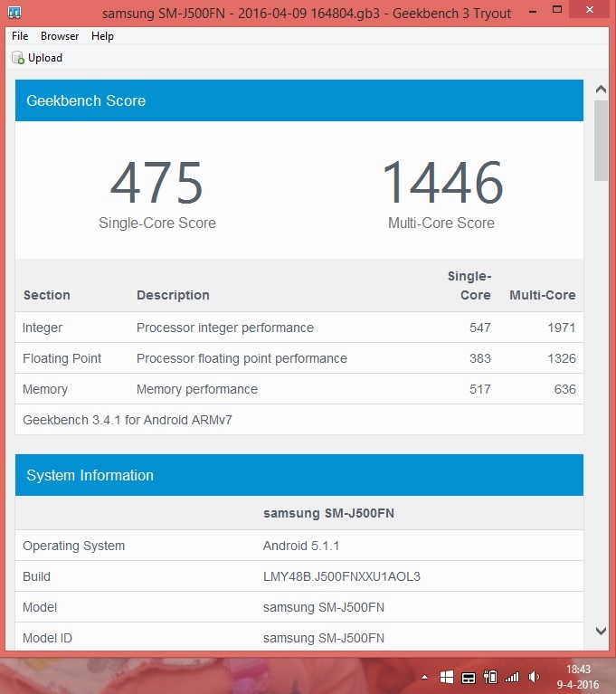
Task: Minimize the Geekbench window
Action: (x=533, y=12)
